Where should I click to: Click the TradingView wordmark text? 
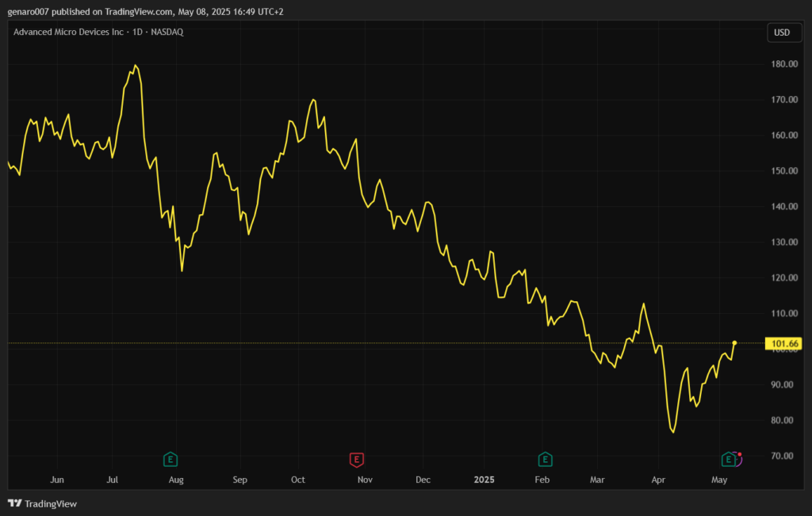(x=51, y=503)
